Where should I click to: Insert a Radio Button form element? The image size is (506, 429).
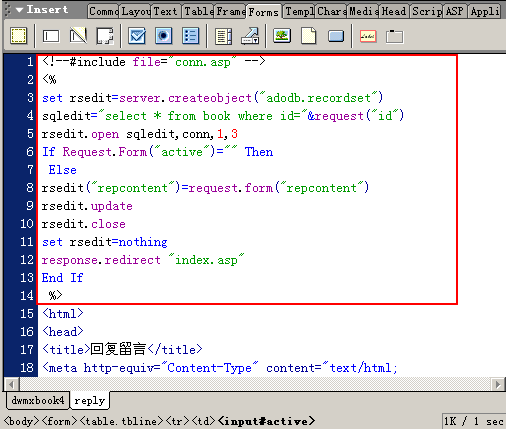164,36
